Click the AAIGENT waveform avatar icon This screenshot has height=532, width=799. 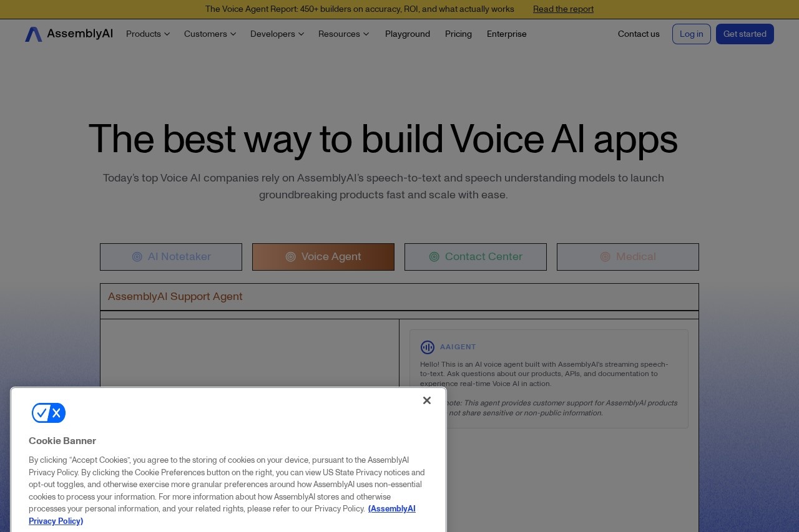428,347
